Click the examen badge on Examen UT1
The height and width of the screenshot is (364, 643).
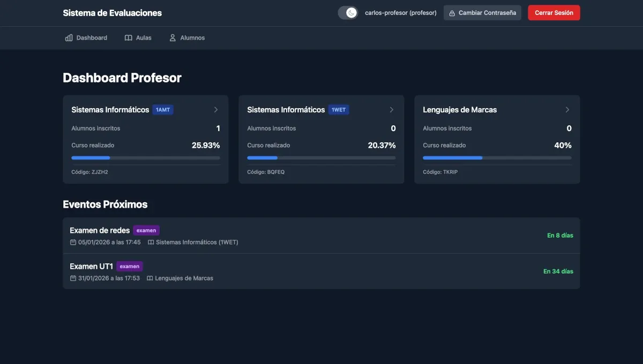[129, 266]
